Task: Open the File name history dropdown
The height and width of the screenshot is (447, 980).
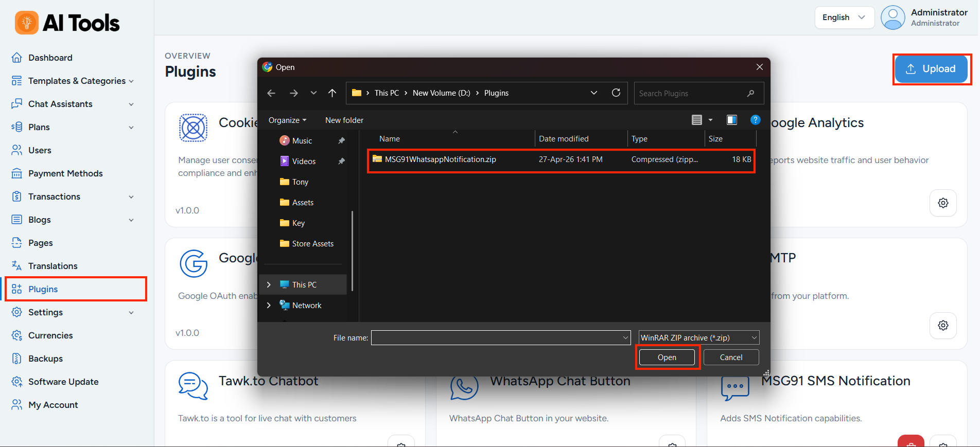Action: tap(626, 337)
